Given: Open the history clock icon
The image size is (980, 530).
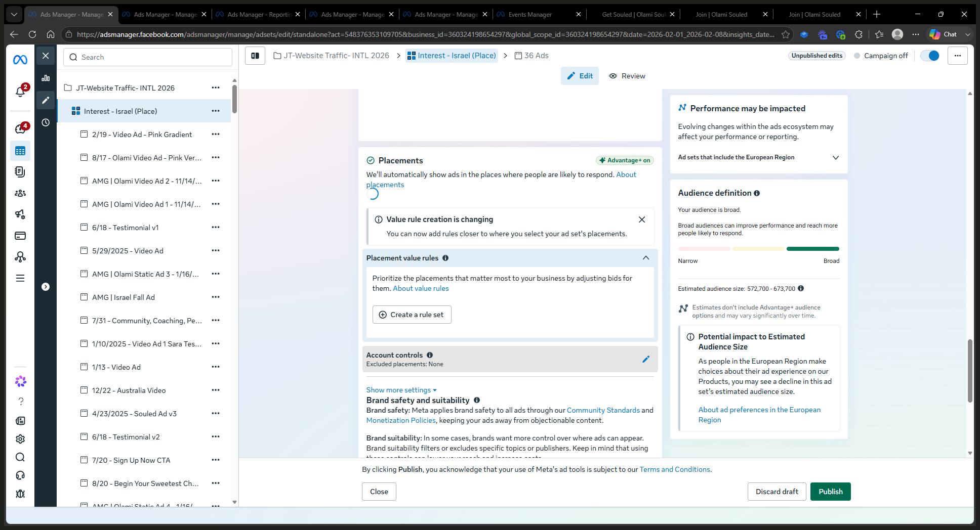Looking at the screenshot, I should [x=46, y=122].
